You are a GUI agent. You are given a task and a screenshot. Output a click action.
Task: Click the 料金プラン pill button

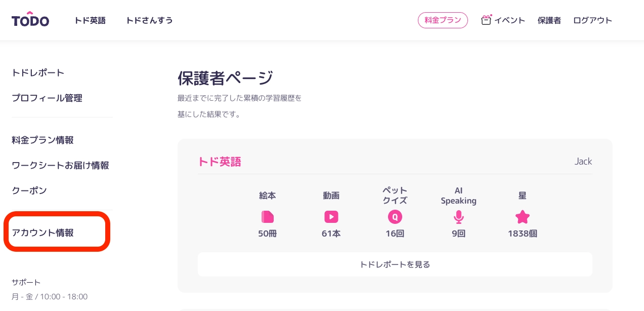click(443, 20)
